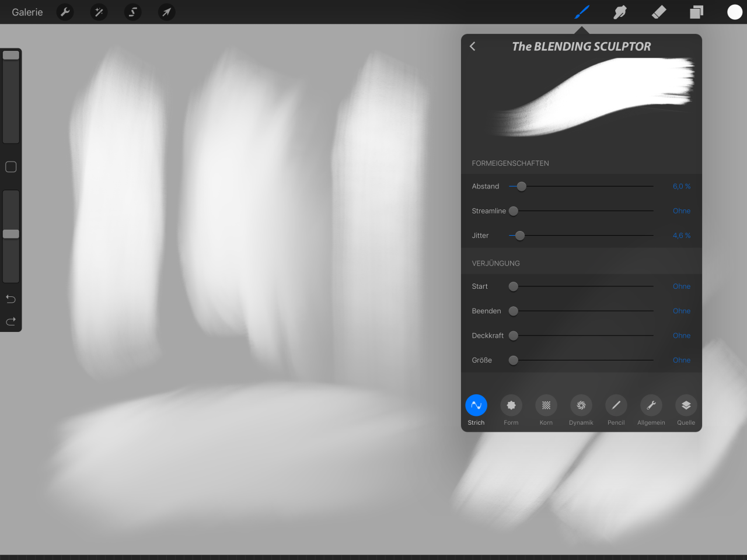
Task: Open the Adjustments magic wand menu
Action: (99, 12)
